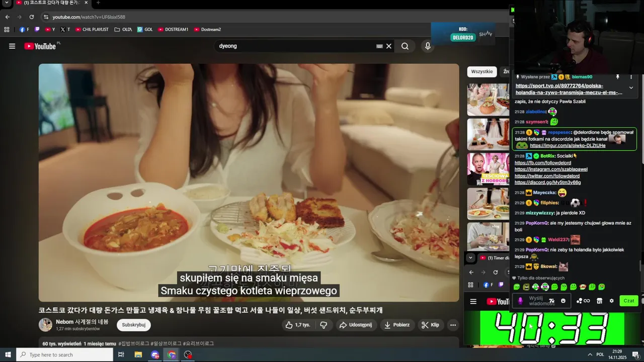Run search with the magnifier button
This screenshot has height=362, width=644.
(x=405, y=46)
